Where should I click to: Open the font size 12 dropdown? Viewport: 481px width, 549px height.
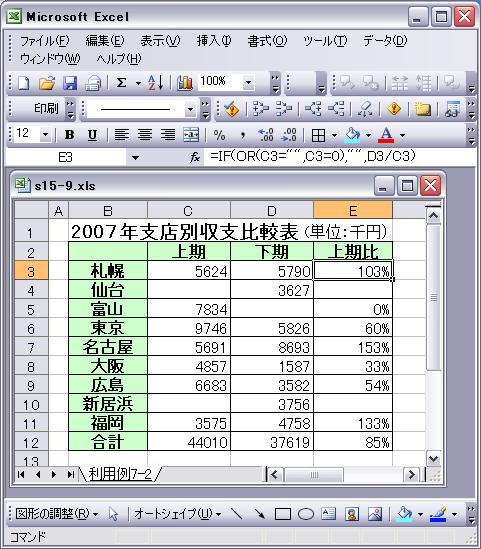coord(45,134)
